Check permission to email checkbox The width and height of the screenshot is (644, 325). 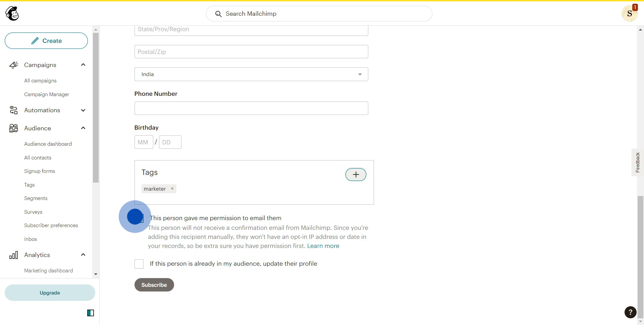click(x=139, y=218)
